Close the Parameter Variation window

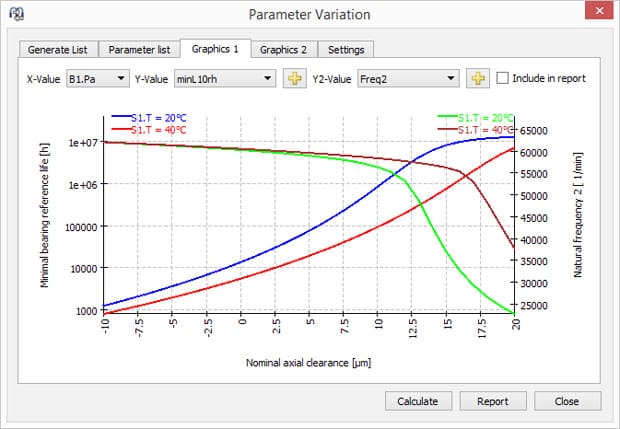point(594,13)
